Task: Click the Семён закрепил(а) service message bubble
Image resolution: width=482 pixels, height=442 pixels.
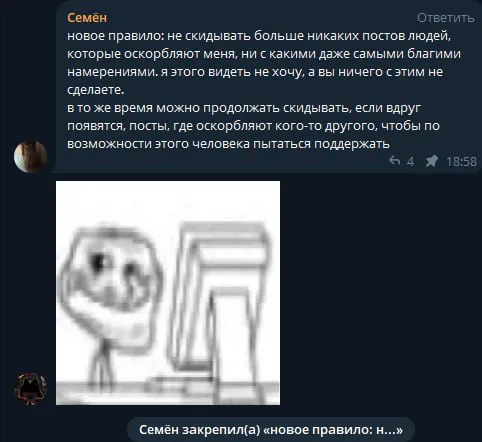Action: click(x=271, y=430)
